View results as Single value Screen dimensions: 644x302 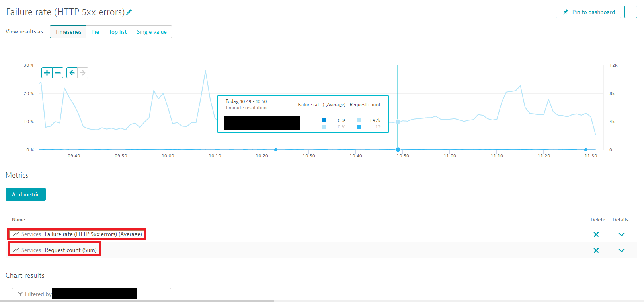tap(152, 32)
